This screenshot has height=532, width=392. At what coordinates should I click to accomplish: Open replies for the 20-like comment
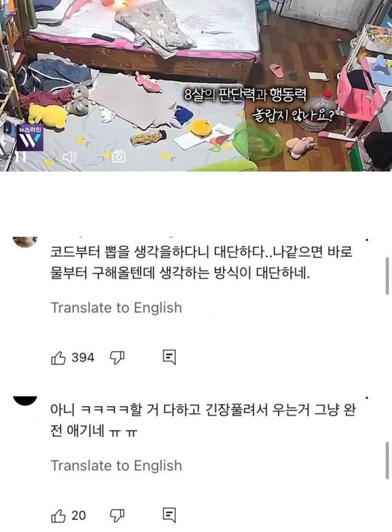click(169, 515)
